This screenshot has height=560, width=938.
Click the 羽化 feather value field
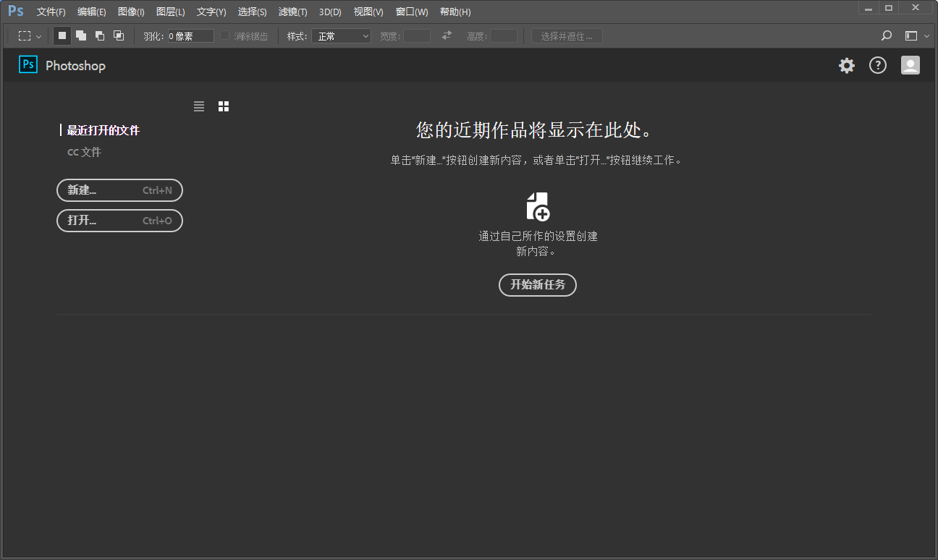191,35
